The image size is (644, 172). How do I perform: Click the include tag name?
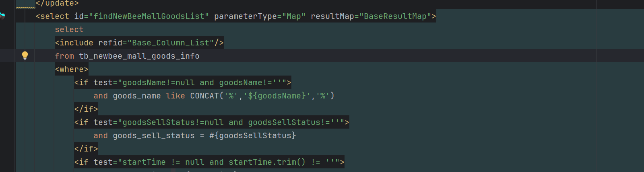76,43
